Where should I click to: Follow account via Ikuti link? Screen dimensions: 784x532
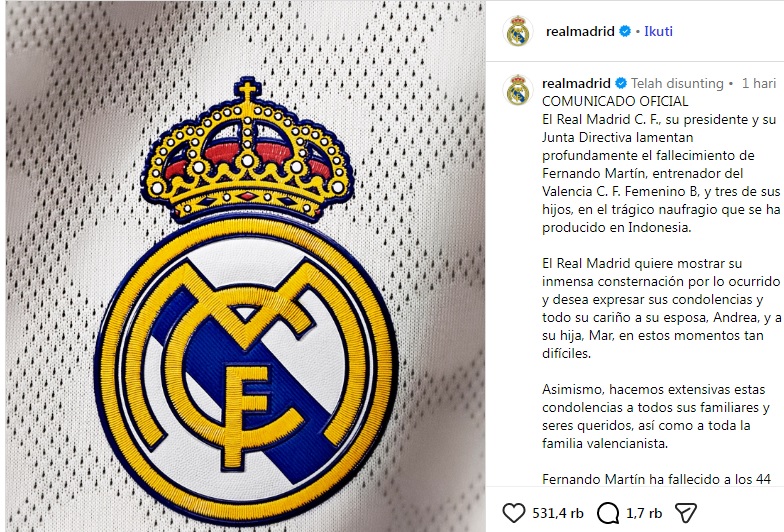click(658, 31)
